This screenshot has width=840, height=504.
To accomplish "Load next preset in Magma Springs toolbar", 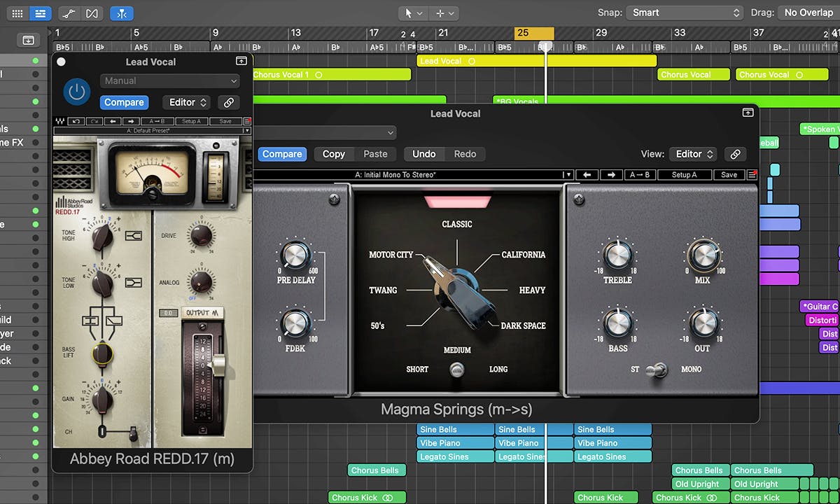I will (x=611, y=174).
